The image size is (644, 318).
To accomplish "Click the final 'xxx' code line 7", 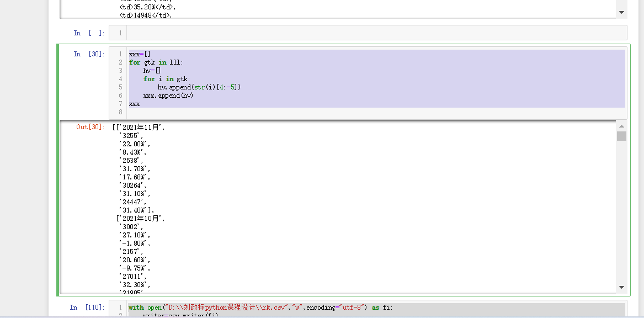I will point(134,104).
